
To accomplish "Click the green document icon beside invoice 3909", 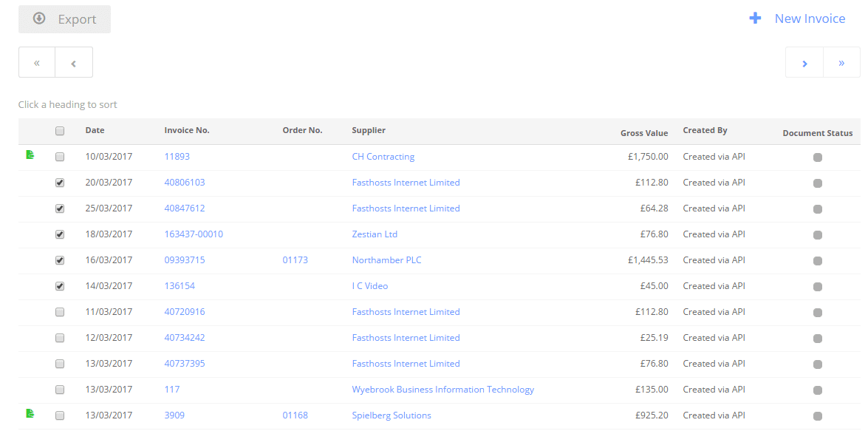I will [x=30, y=413].
